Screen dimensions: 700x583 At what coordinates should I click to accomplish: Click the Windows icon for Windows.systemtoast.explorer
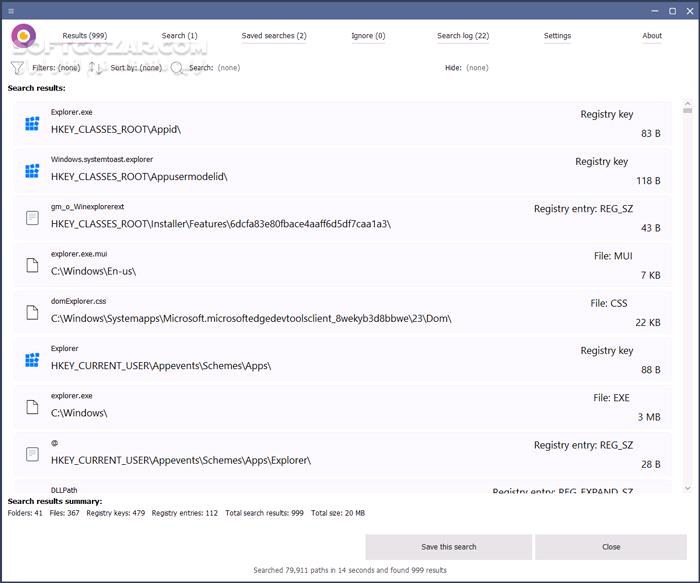click(x=32, y=170)
